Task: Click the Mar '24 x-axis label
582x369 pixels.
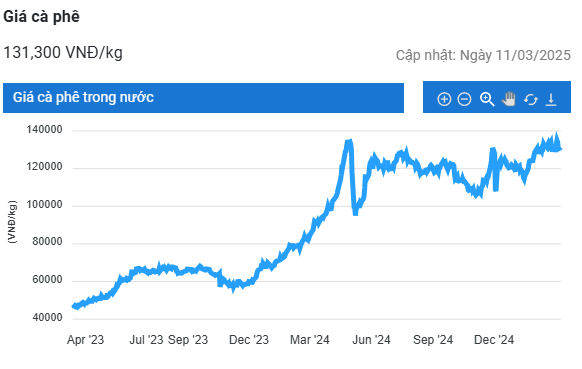Action: coord(310,340)
